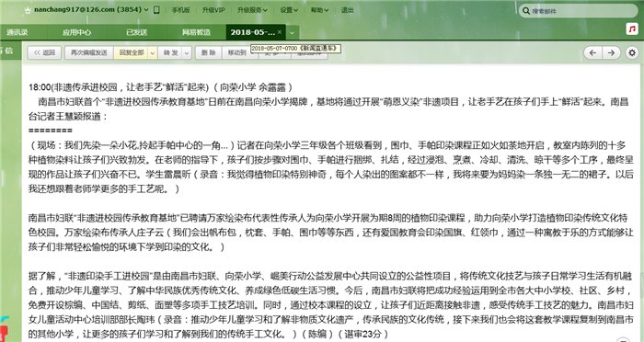This screenshot has width=644, height=342.
Task: Open the dropdown arrow beside 转发
Action: 187,53
